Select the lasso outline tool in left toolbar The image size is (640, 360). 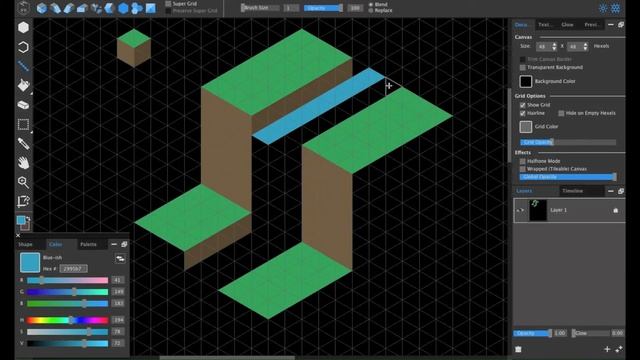23,47
